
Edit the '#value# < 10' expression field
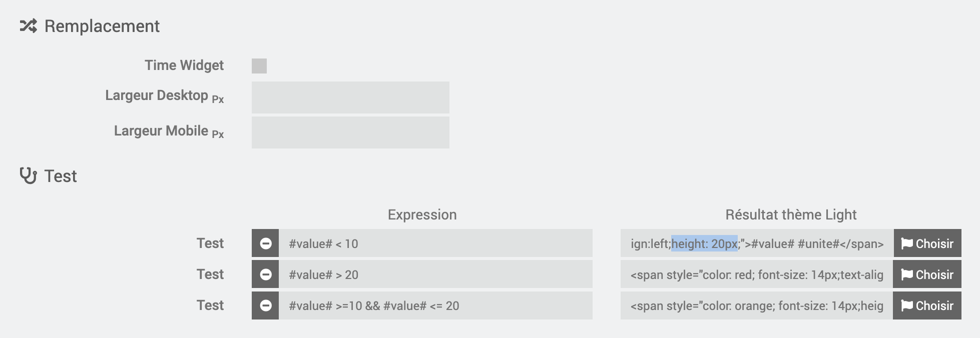(435, 243)
